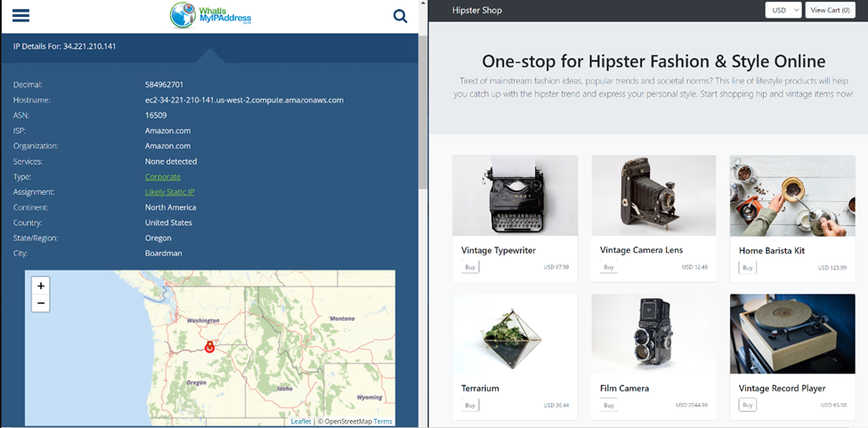Buy the Home Barista Kit

[x=748, y=267]
